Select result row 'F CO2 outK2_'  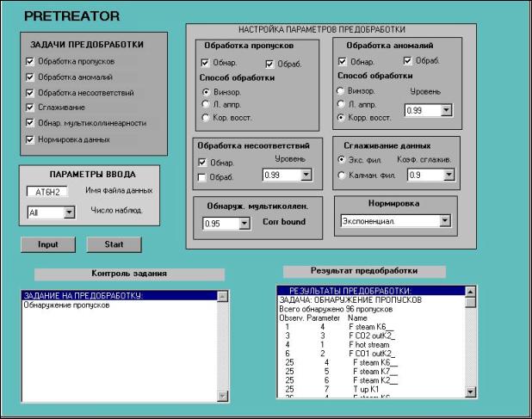(371, 336)
